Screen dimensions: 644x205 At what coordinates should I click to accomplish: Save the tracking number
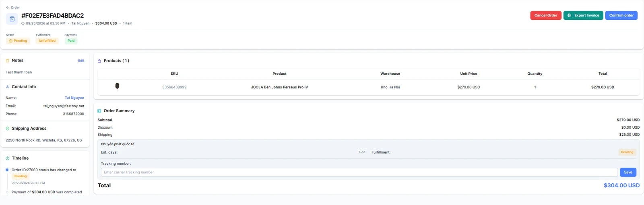628,172
